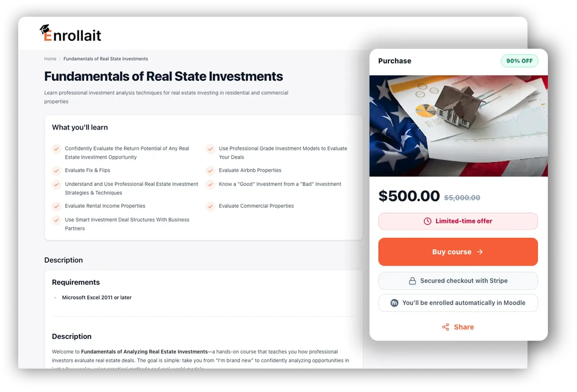The image size is (577, 392).
Task: Open the Home breadcrumb link
Action: pos(50,59)
